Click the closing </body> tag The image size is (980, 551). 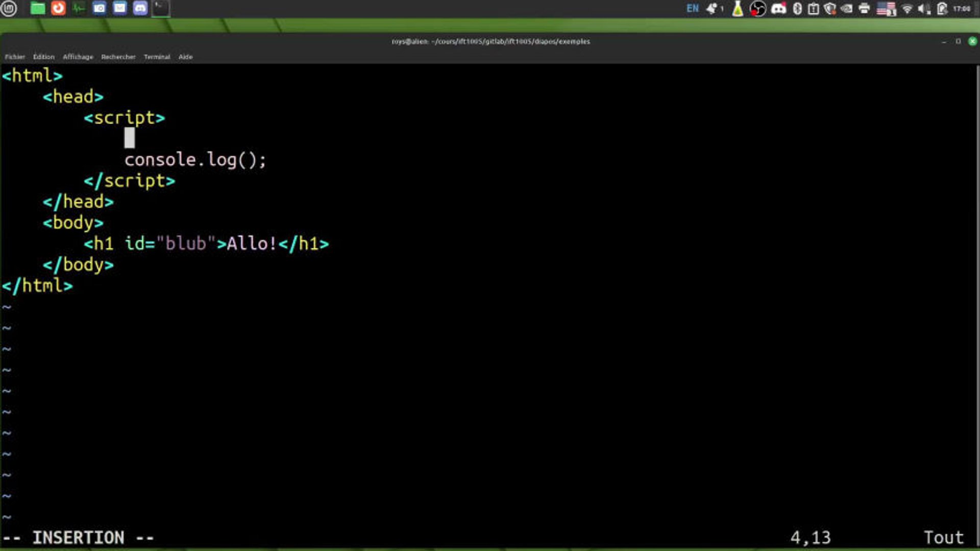[x=78, y=265]
